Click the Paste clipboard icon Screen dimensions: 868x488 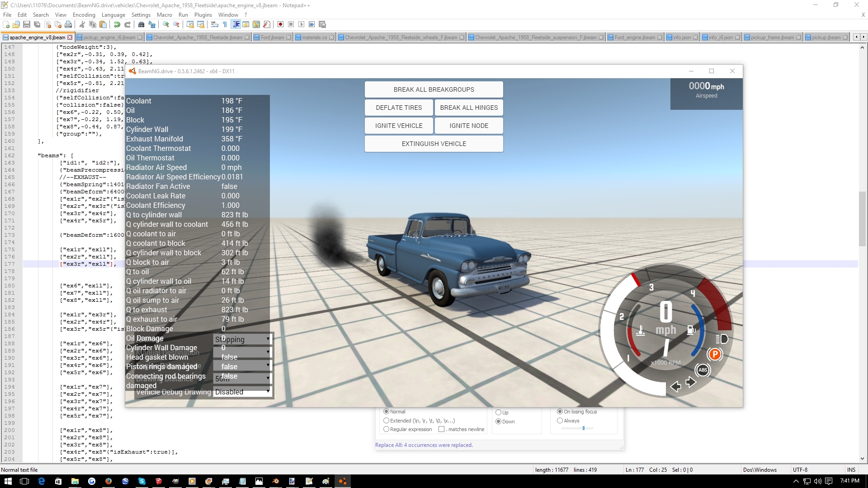point(103,24)
